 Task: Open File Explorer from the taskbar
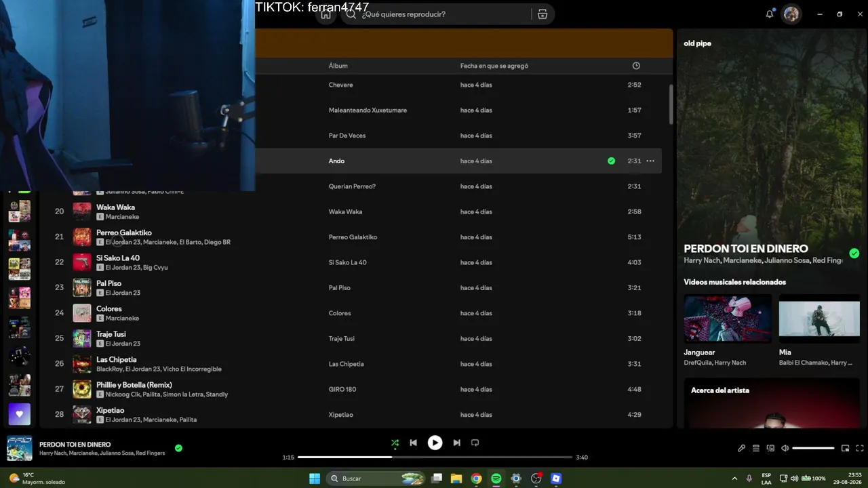tap(456, 479)
